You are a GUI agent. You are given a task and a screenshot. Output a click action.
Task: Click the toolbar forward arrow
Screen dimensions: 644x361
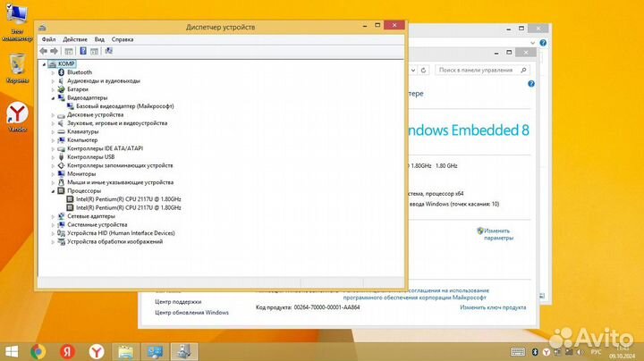click(55, 51)
